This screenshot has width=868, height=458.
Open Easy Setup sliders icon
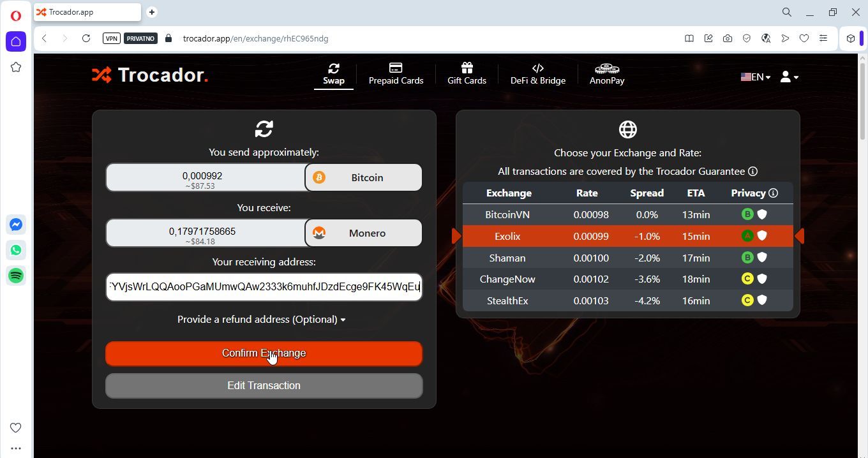coord(823,38)
